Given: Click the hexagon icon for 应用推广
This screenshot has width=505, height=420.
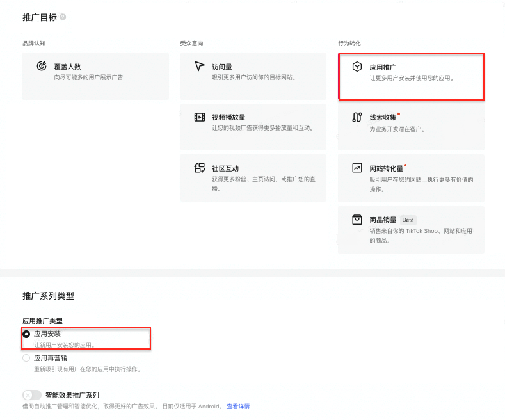Looking at the screenshot, I should click(x=357, y=67).
